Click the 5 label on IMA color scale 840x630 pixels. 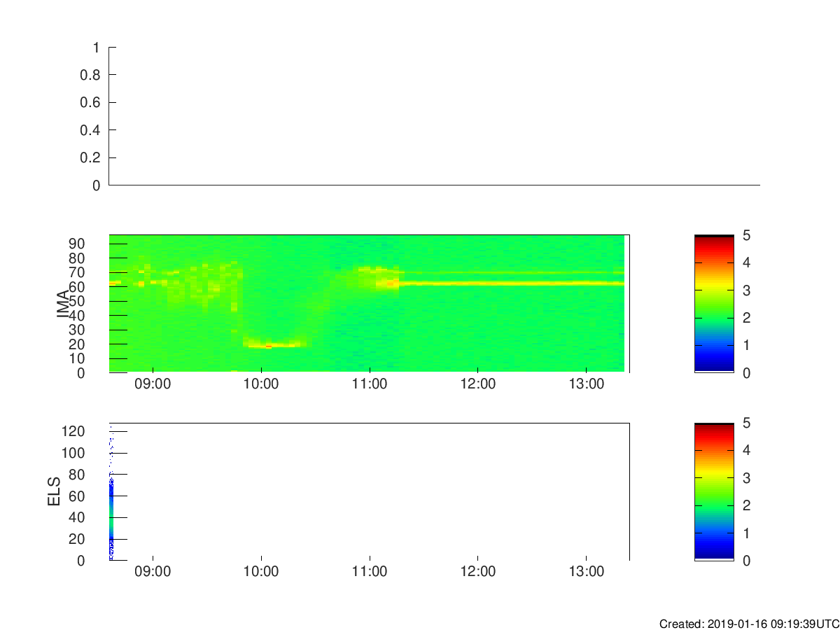[746, 235]
